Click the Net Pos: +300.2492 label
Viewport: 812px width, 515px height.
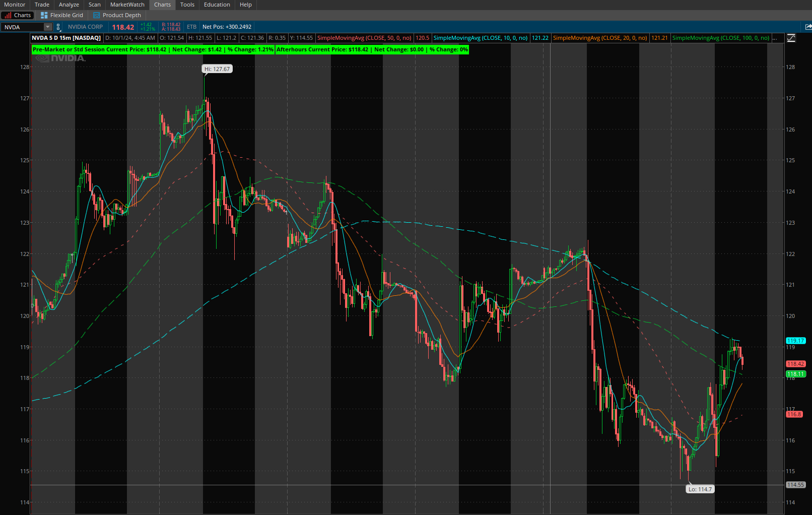pos(227,27)
